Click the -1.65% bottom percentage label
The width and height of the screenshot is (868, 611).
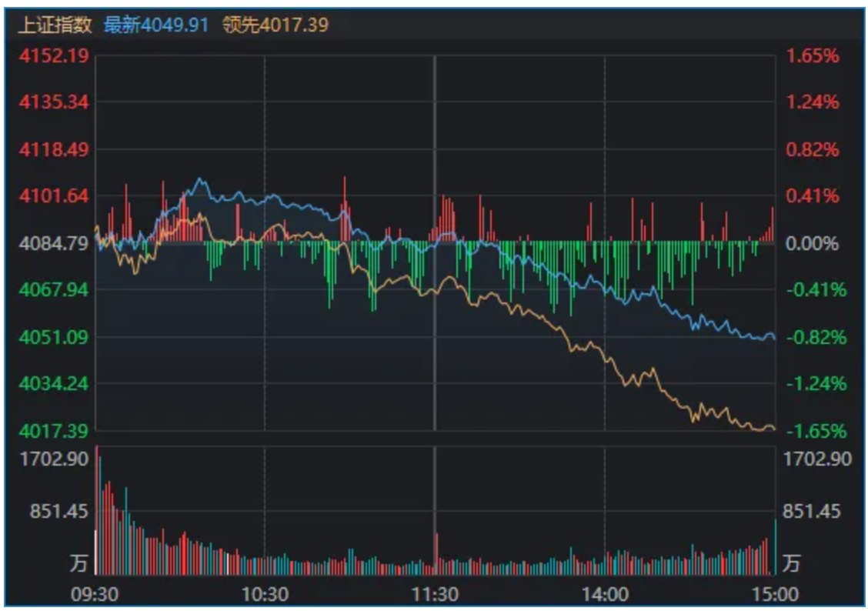[812, 430]
